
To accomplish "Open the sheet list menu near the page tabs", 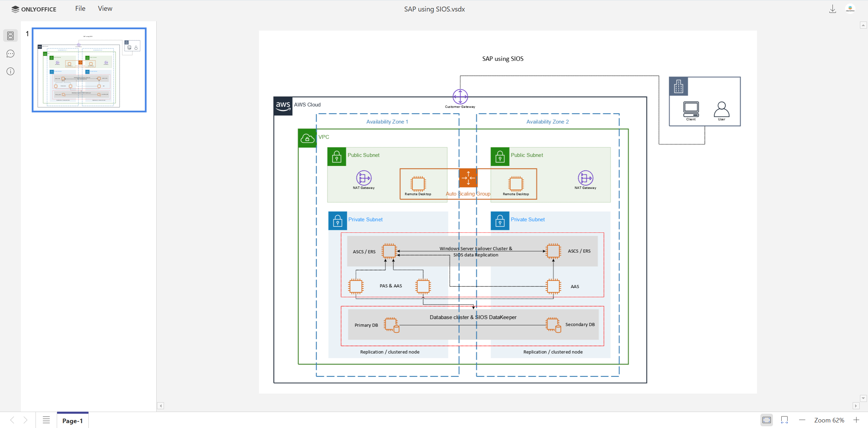I will 46,420.
